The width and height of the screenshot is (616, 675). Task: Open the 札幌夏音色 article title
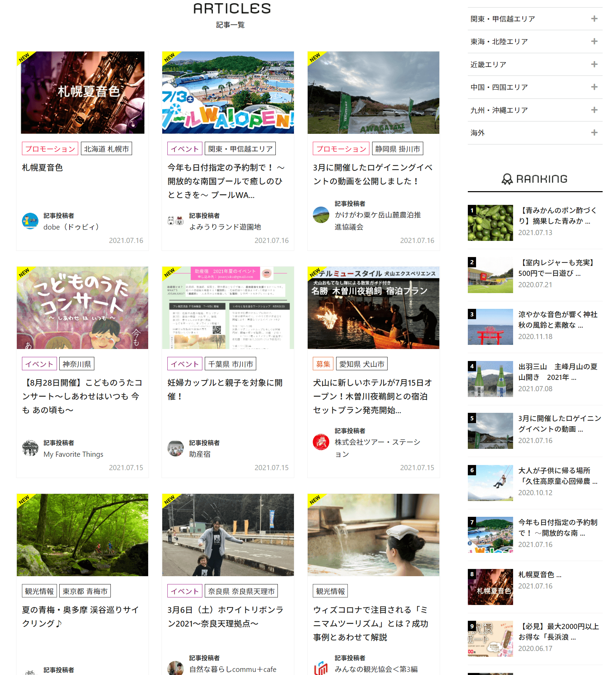click(x=43, y=167)
